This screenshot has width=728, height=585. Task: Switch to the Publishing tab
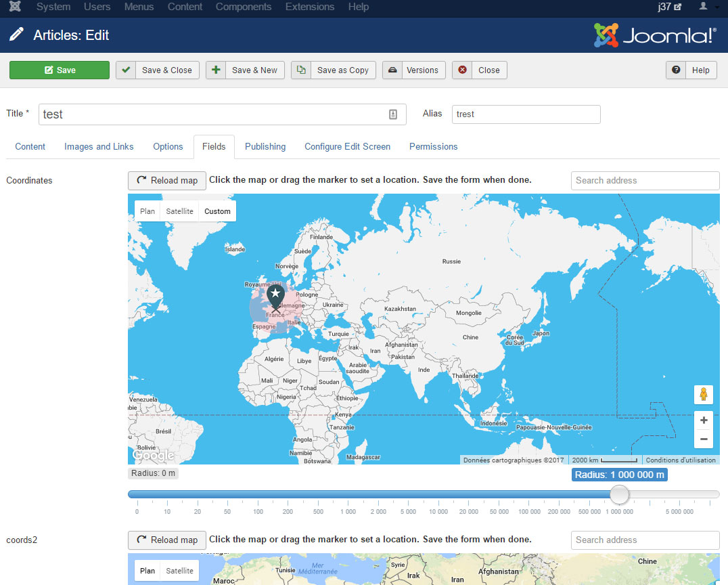click(265, 147)
